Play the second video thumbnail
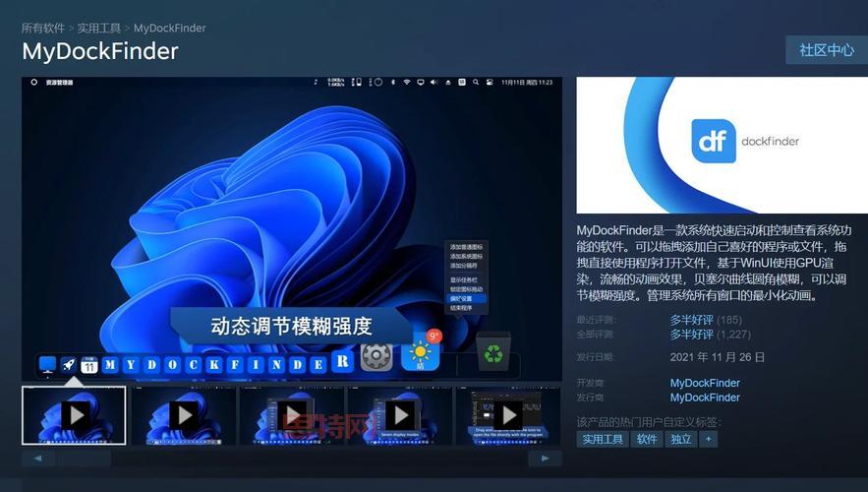 [x=183, y=415]
